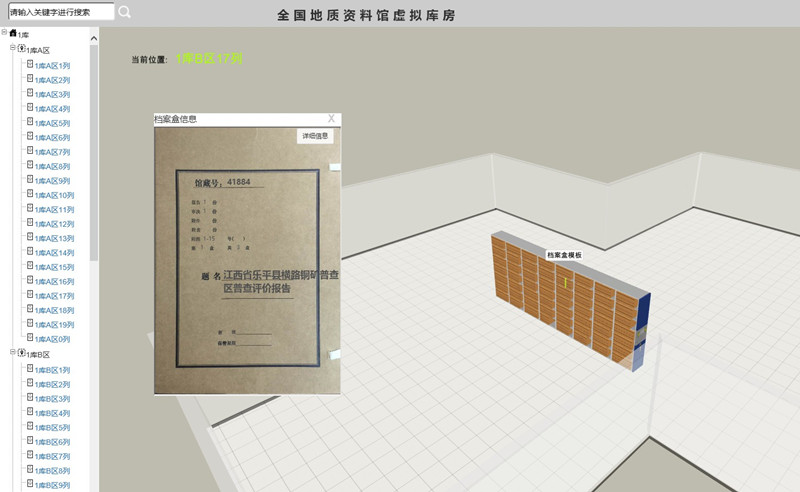Click the 详细信息 button
Screen dimensions: 800x492
click(x=315, y=136)
